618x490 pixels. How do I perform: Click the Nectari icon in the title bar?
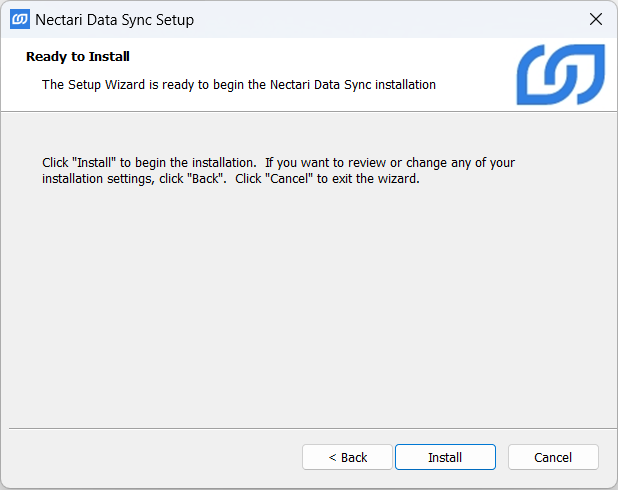click(19, 19)
